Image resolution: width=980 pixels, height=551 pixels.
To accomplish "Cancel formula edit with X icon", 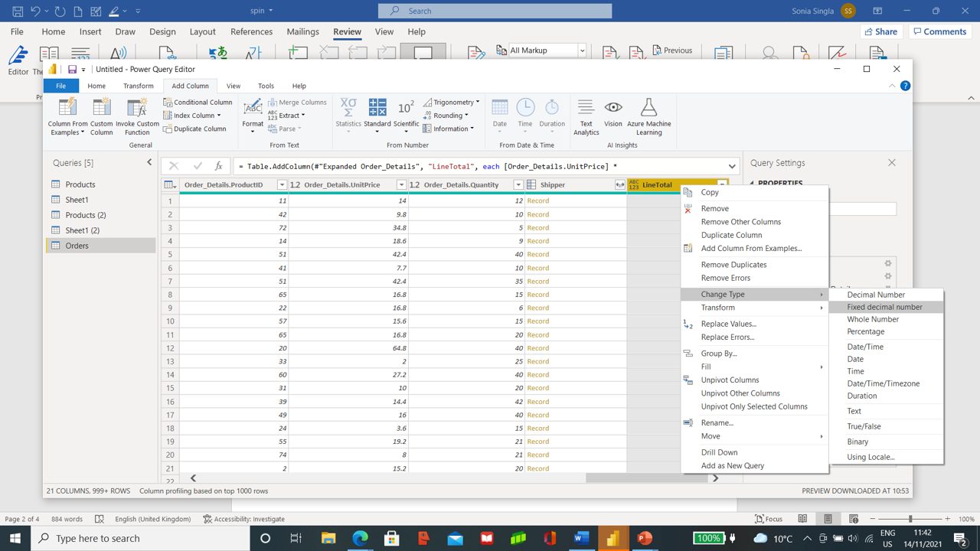I will click(x=174, y=166).
